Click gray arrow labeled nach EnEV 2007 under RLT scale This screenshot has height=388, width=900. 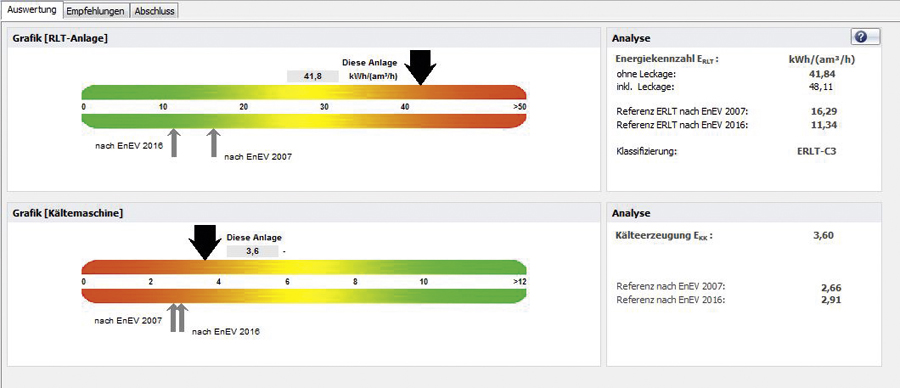pos(214,143)
